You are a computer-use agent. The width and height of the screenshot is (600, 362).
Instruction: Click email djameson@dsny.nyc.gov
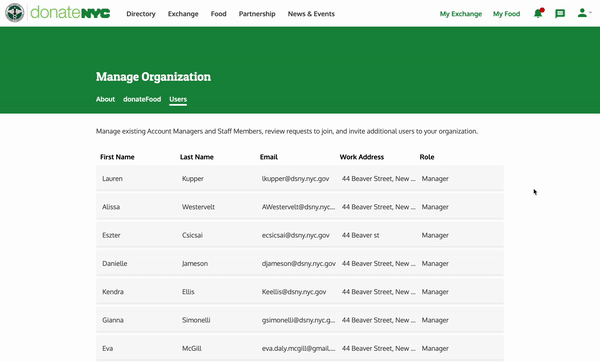click(x=299, y=263)
